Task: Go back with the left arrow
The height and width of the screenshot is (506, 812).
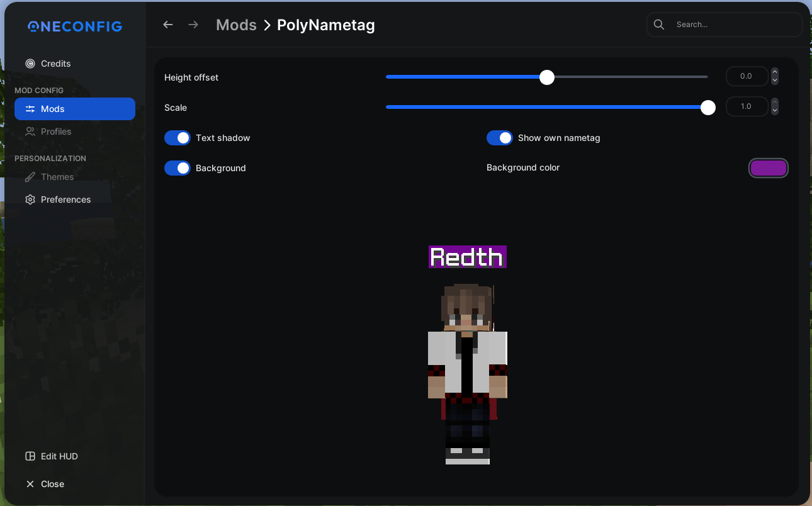Action: click(167, 25)
